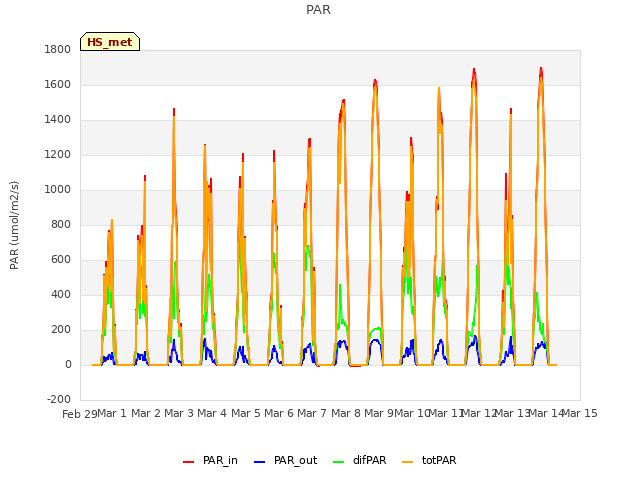This screenshot has height=480, width=640.
Task: Click the green difPAR legend swatch
Action: (x=338, y=462)
